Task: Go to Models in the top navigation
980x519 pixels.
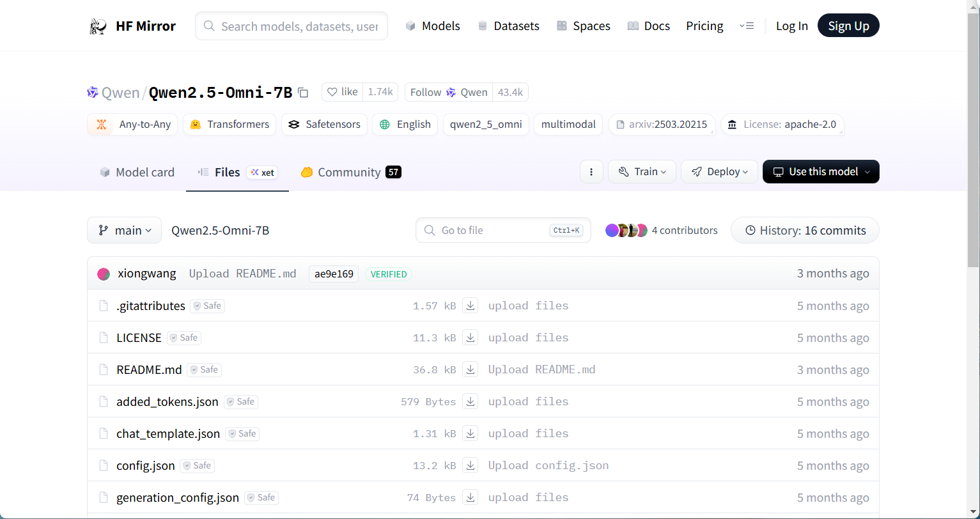Action: click(x=433, y=26)
